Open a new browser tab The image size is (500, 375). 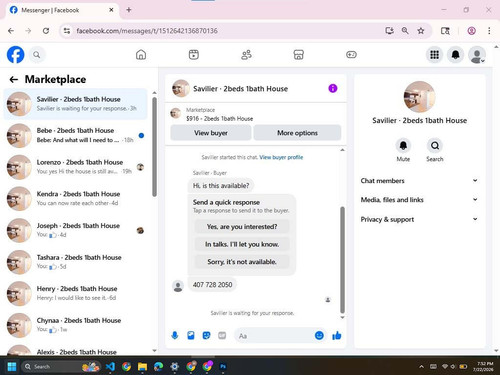click(x=129, y=10)
